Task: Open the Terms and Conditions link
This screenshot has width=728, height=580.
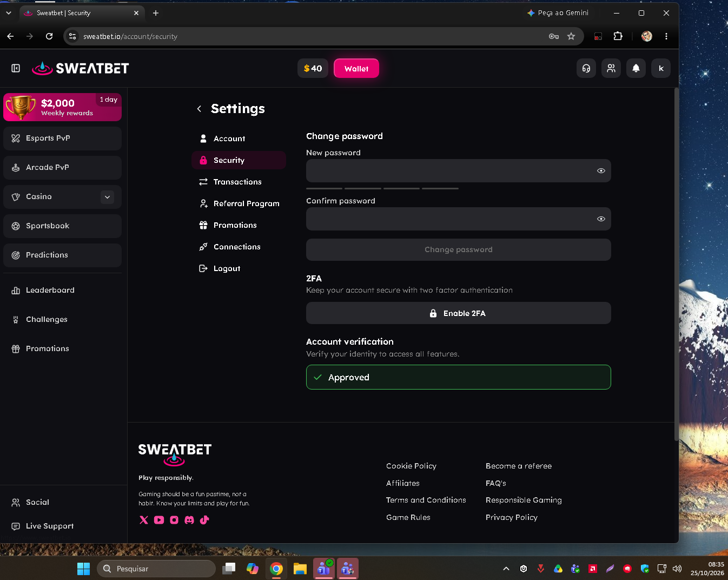Action: point(426,500)
